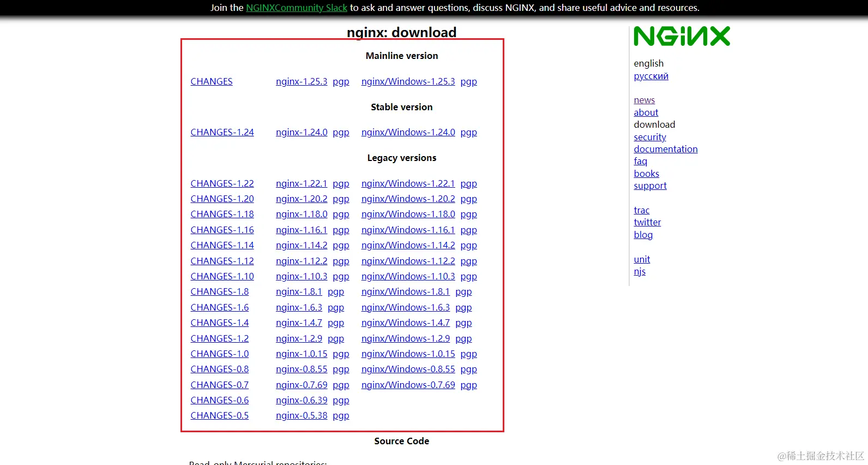868x465 pixels.
Task: Open CHANGES-1.10 link
Action: pyautogui.click(x=222, y=276)
